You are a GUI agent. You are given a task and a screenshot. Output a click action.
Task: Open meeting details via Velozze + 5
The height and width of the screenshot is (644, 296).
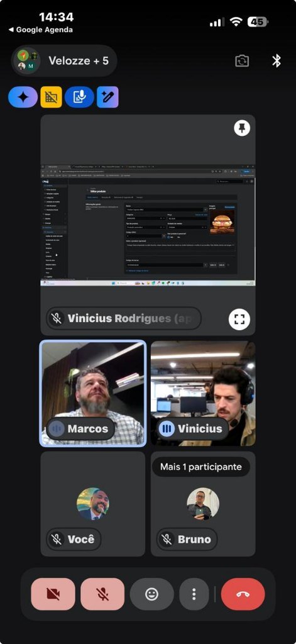pos(64,61)
